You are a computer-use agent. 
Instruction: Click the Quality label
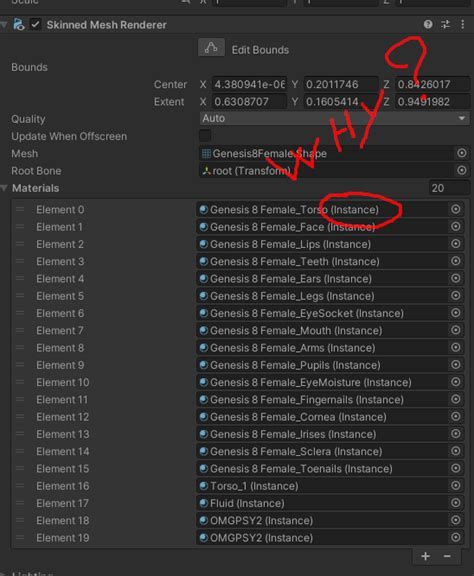coord(28,119)
